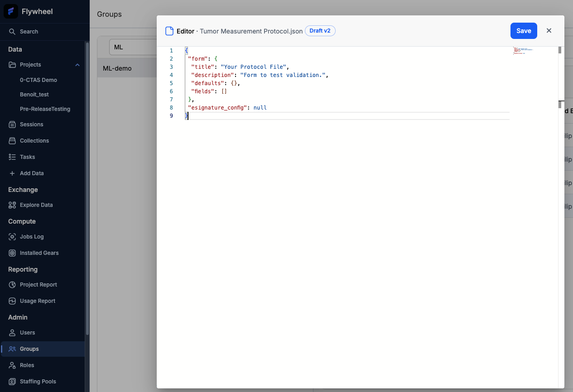Viewport: 573px width, 392px height.
Task: Collapse the Projects section chevron
Action: pos(77,64)
